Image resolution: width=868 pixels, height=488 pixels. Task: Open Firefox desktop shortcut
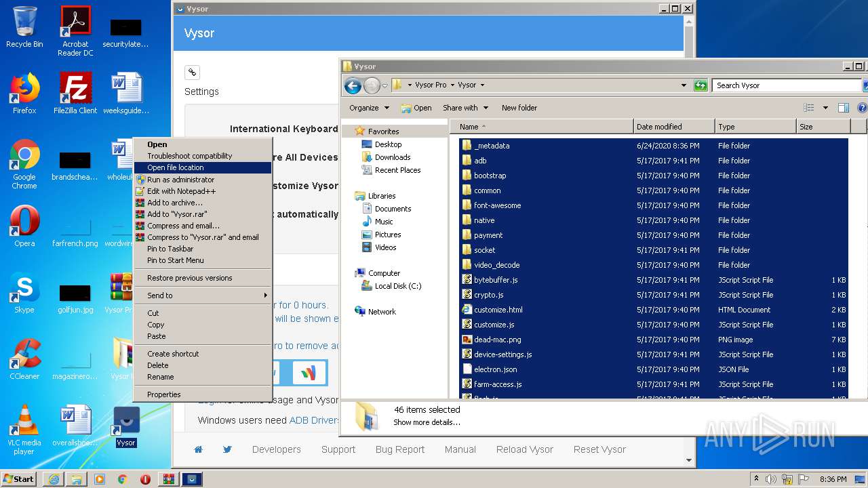click(24, 94)
